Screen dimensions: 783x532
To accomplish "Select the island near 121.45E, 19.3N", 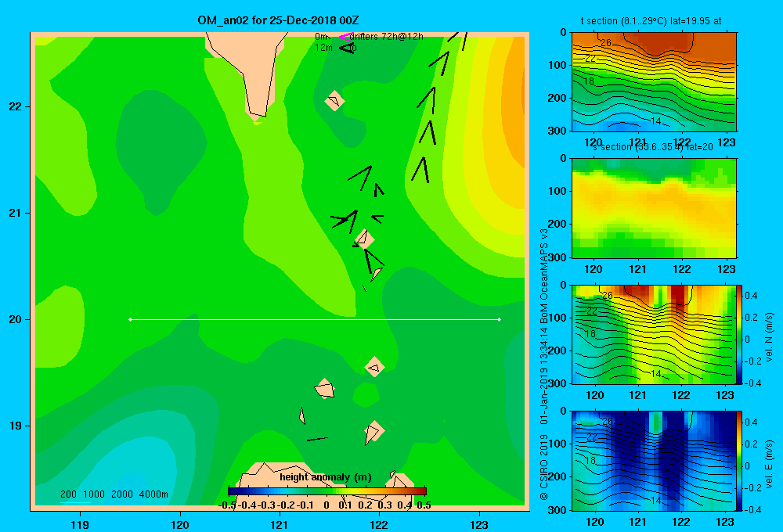I will point(325,388).
